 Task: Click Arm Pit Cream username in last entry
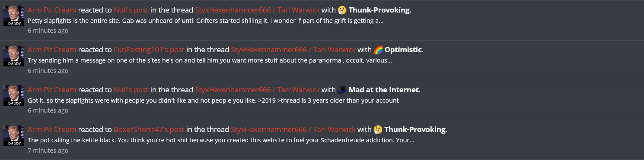pyautogui.click(x=52, y=129)
